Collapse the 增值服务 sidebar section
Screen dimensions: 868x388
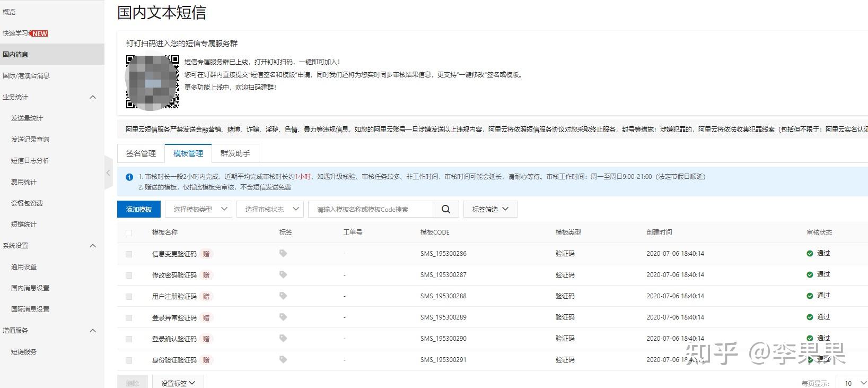pyautogui.click(x=93, y=331)
